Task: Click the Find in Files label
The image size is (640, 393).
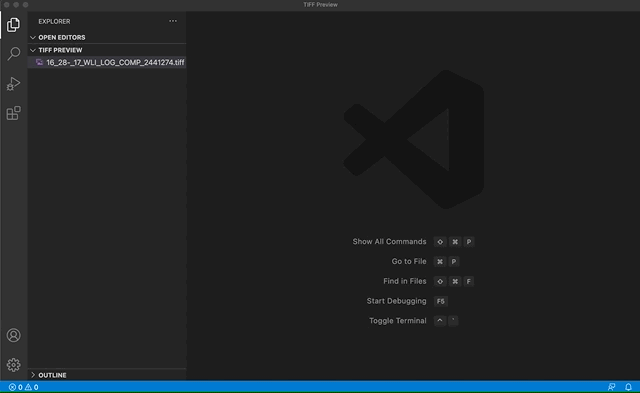Action: tap(404, 281)
